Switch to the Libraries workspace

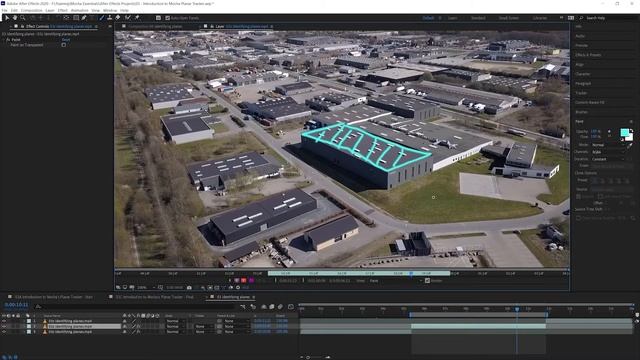click(x=540, y=18)
